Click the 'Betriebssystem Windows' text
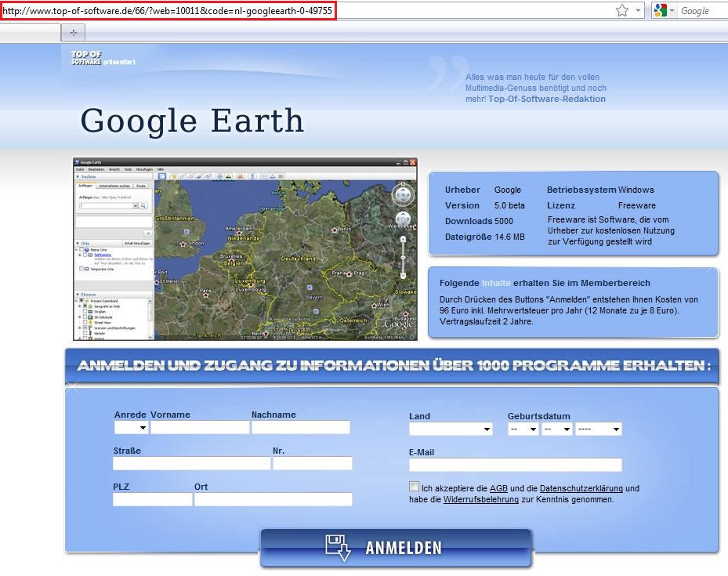This screenshot has width=728, height=576. tap(600, 190)
